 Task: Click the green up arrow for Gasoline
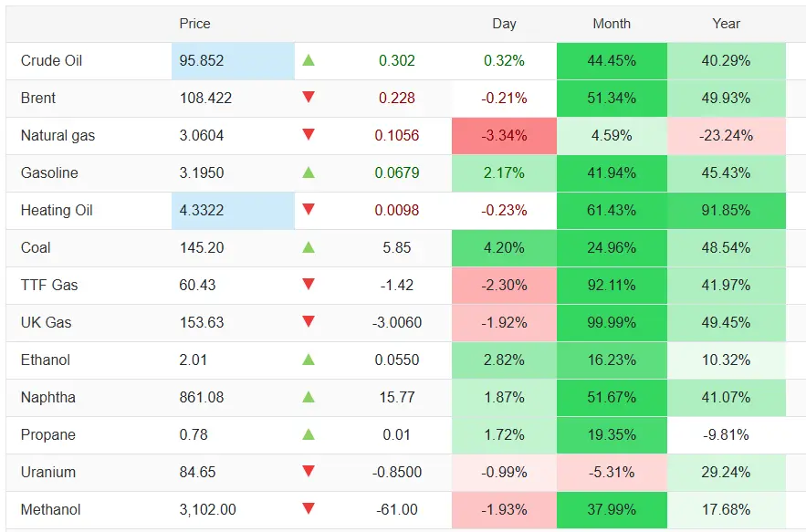click(x=309, y=172)
